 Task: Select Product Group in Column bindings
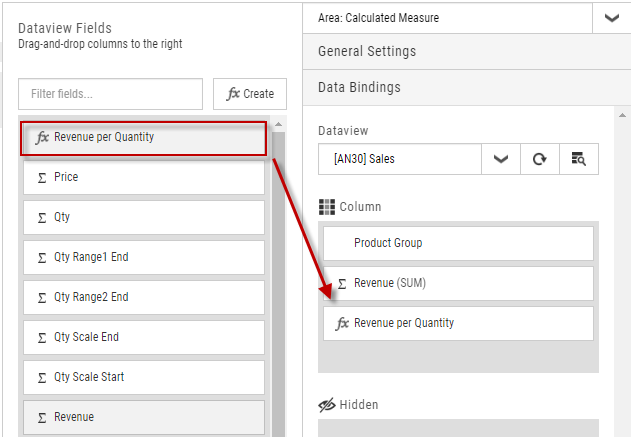tap(458, 243)
